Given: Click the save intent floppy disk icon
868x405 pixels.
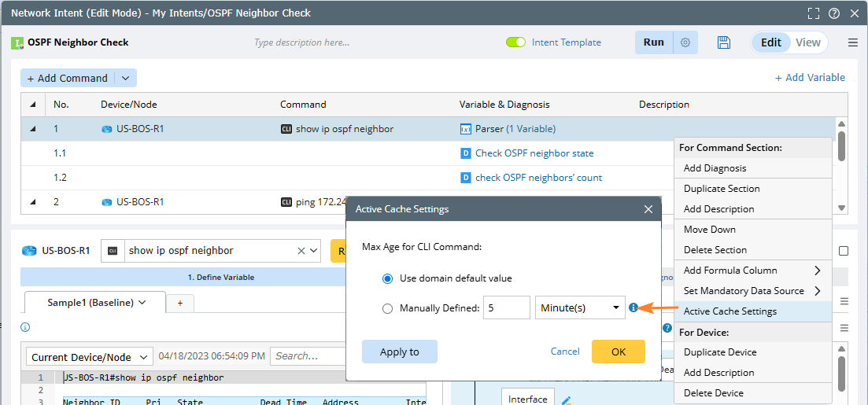Looking at the screenshot, I should pyautogui.click(x=724, y=42).
